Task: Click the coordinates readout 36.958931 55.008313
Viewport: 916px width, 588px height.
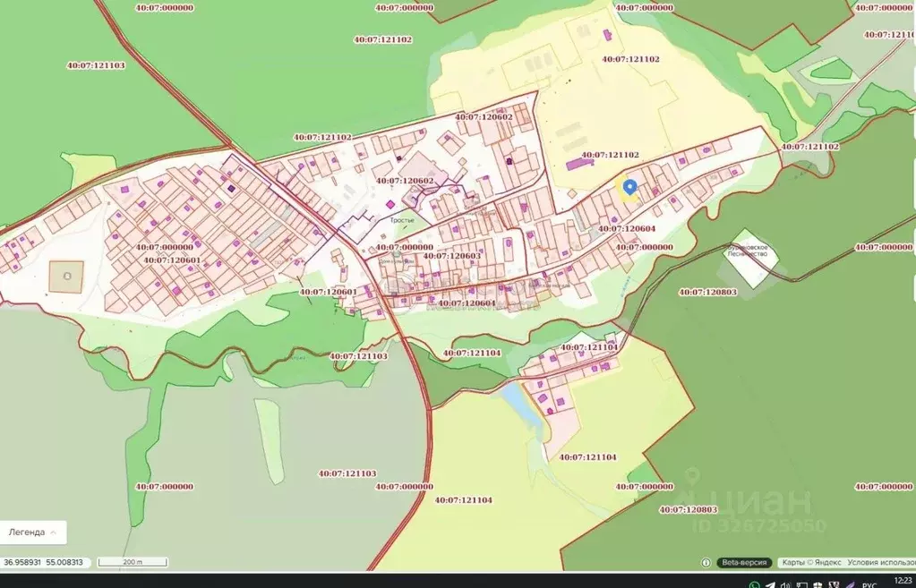Action: pos(44,562)
